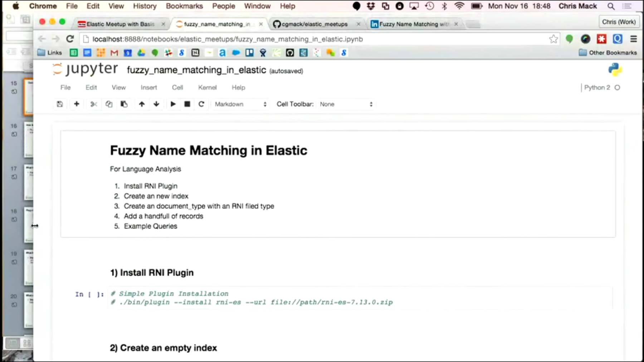644x362 pixels.
Task: Open the Bookmarks menu in the macOS menu bar
Action: (184, 6)
